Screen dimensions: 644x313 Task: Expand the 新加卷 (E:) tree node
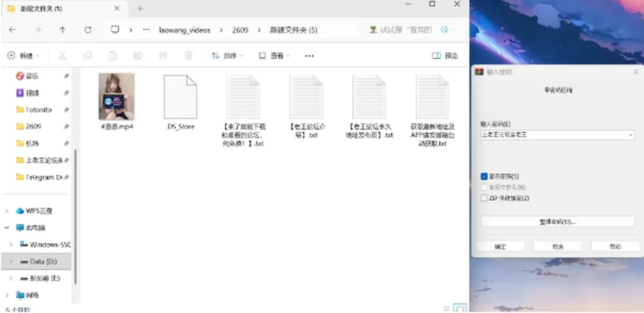[x=11, y=278]
